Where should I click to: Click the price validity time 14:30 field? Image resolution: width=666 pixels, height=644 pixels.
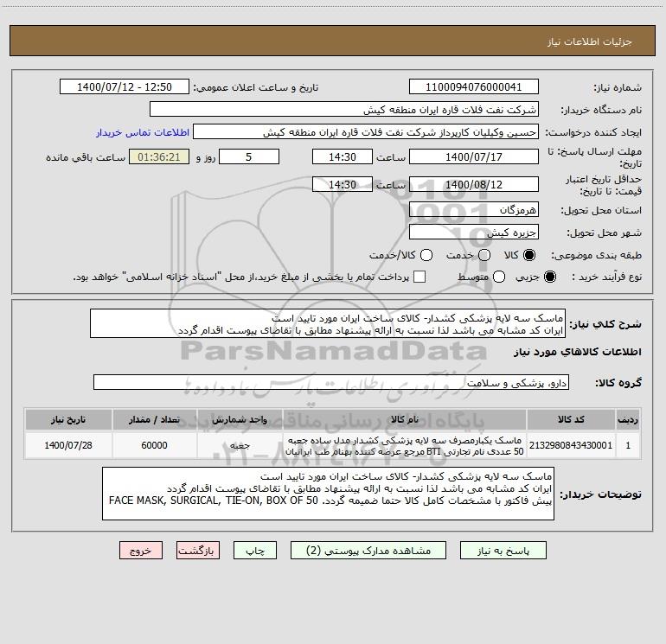coord(343,185)
